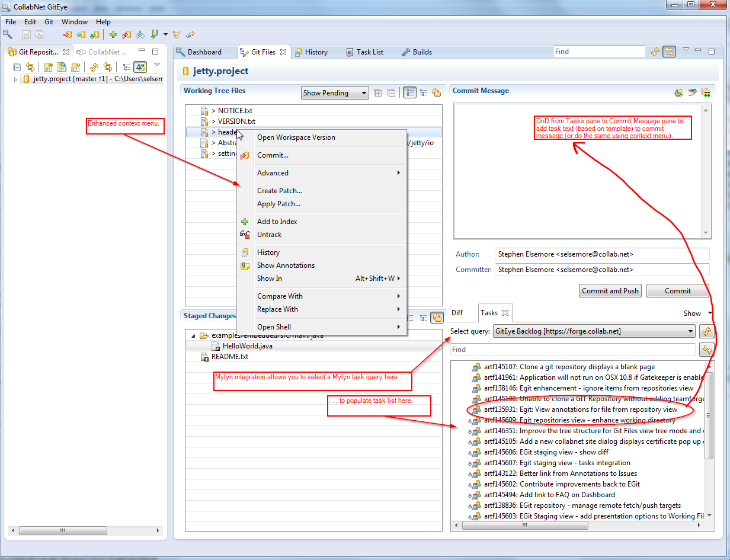Switch to the Builds tab

click(x=417, y=52)
